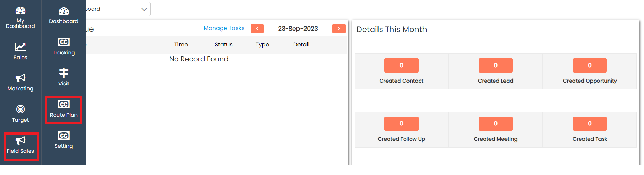Select the Tracking CC icon

[x=64, y=42]
